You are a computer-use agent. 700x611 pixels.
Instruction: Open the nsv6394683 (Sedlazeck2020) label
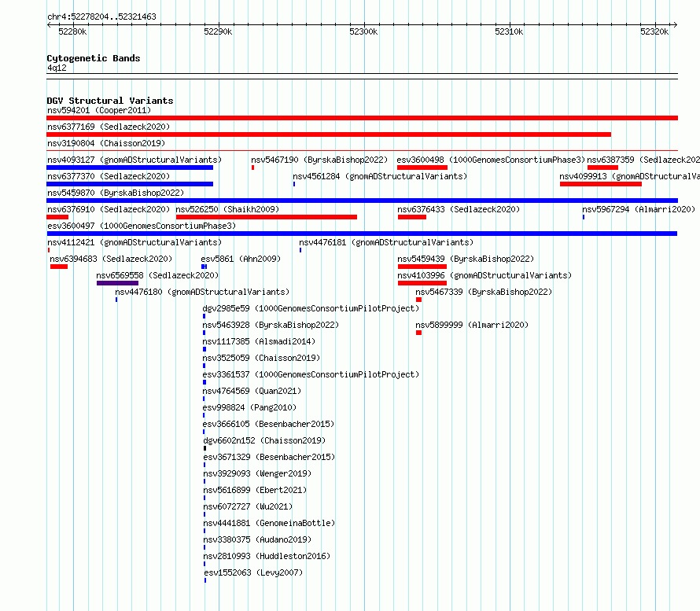[111, 259]
